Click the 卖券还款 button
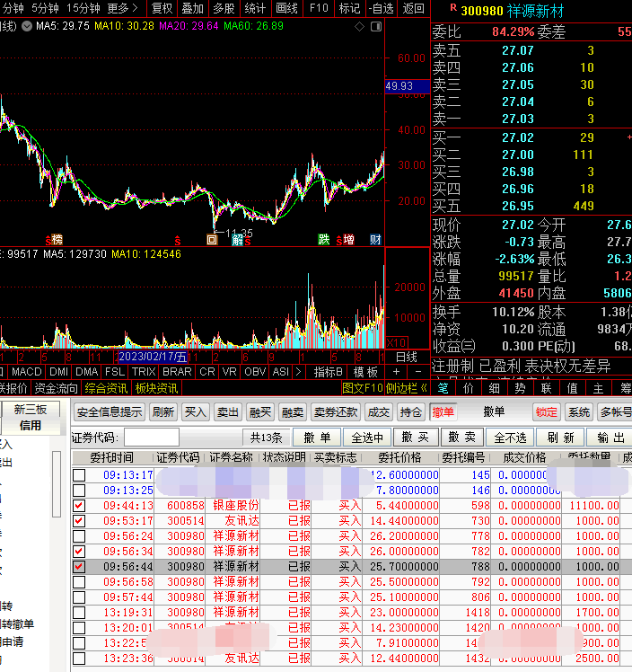 [x=335, y=411]
